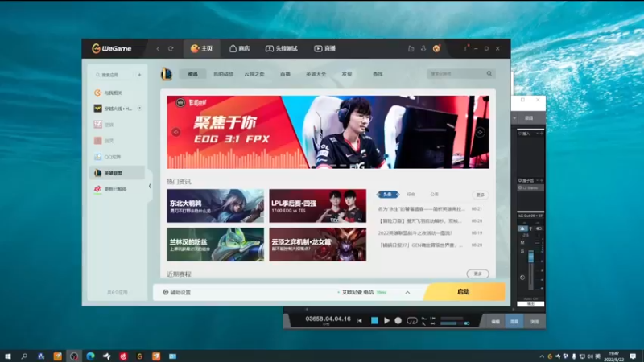Click the blue stop button in DAW
The width and height of the screenshot is (644, 362).
point(374,320)
